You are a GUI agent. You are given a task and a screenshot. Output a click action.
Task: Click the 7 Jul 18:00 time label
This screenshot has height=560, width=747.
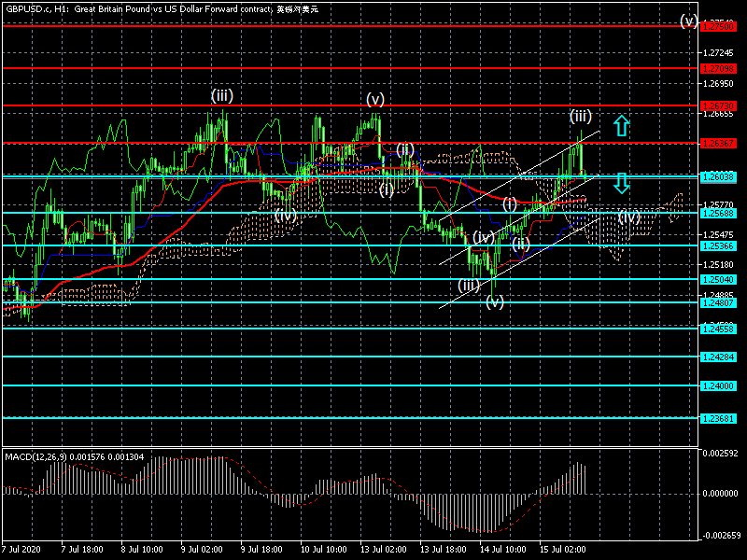[82, 549]
